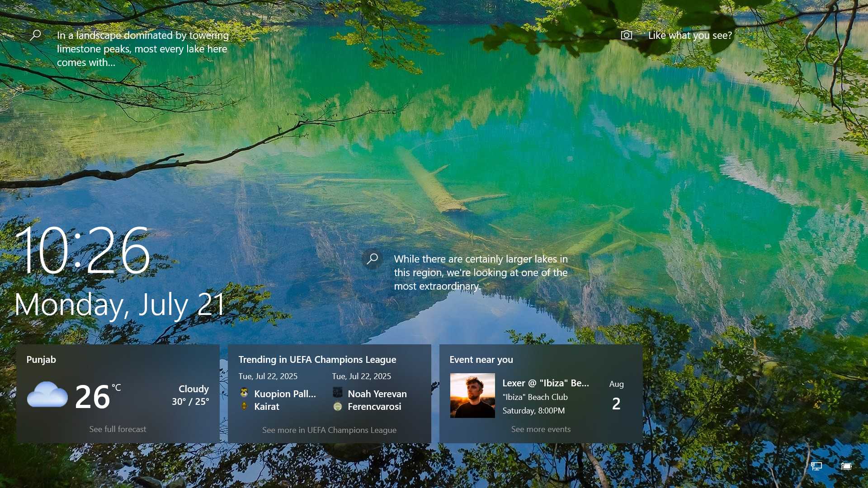The image size is (868, 488).
Task: Select the Noah Yerevan team name
Action: pyautogui.click(x=377, y=394)
